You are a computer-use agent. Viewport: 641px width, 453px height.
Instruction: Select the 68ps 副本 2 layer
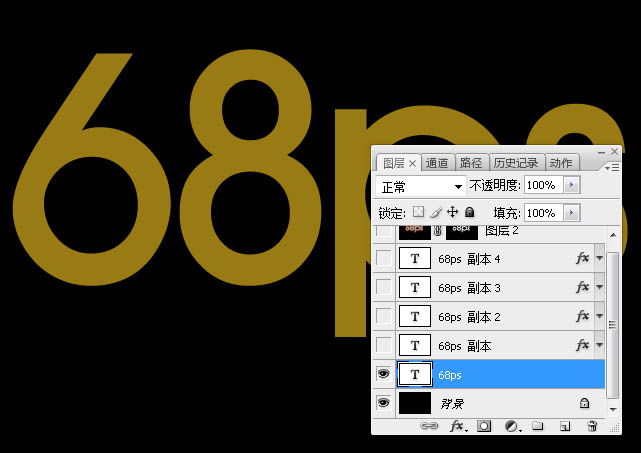pyautogui.click(x=500, y=316)
